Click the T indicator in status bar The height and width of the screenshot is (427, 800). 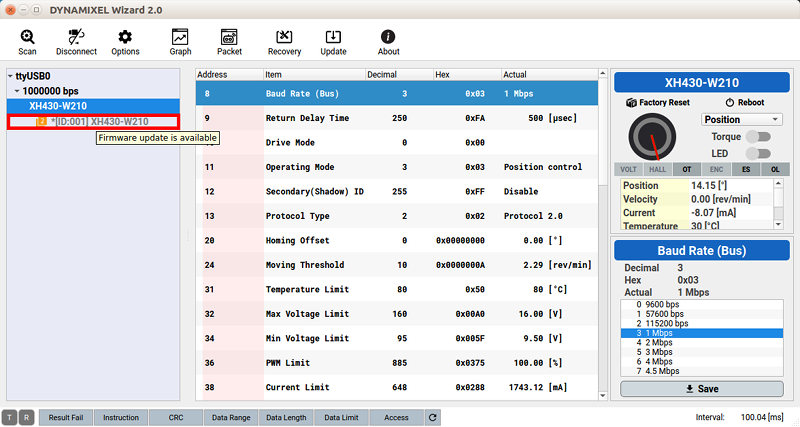pos(9,417)
